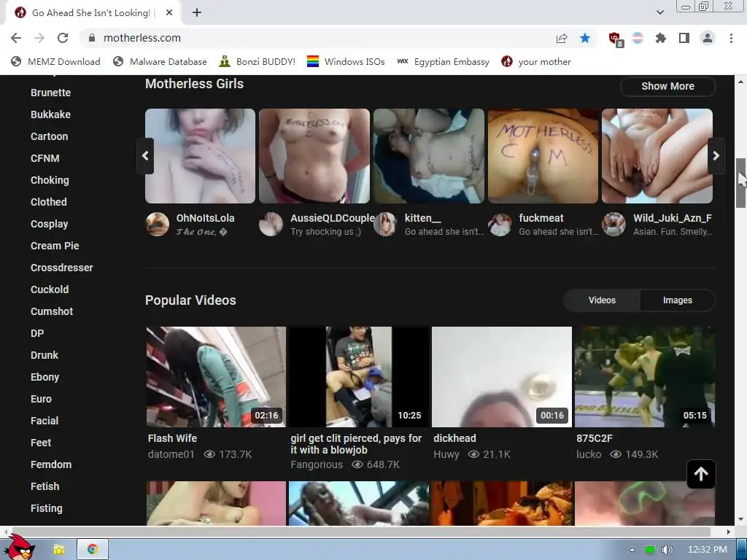The height and width of the screenshot is (560, 747).
Task: Click the site lock icon in address bar
Action: point(92,38)
